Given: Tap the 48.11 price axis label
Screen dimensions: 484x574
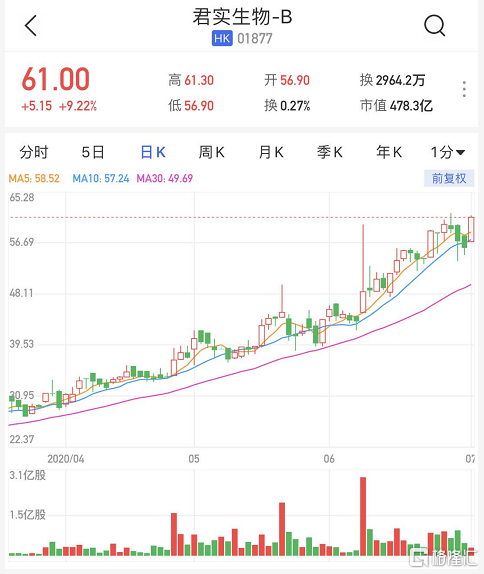Looking at the screenshot, I should coord(21,293).
